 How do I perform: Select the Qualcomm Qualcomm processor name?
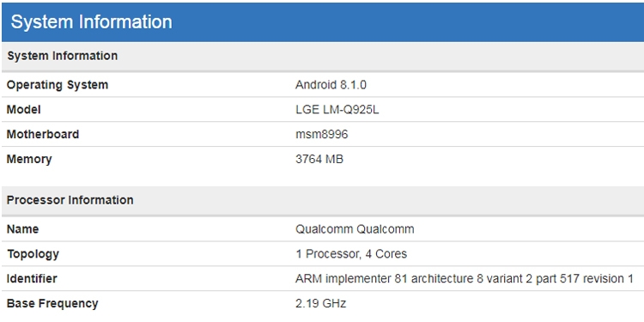(x=355, y=229)
